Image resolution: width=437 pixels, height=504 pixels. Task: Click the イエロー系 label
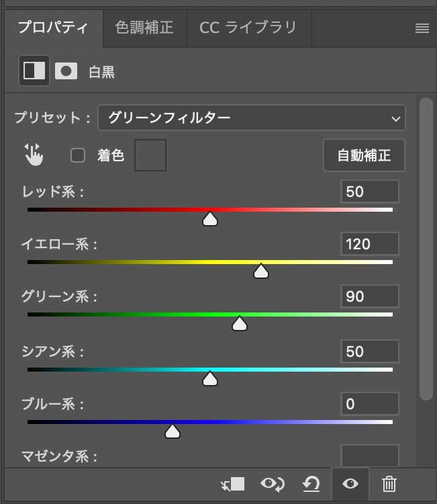click(x=59, y=245)
